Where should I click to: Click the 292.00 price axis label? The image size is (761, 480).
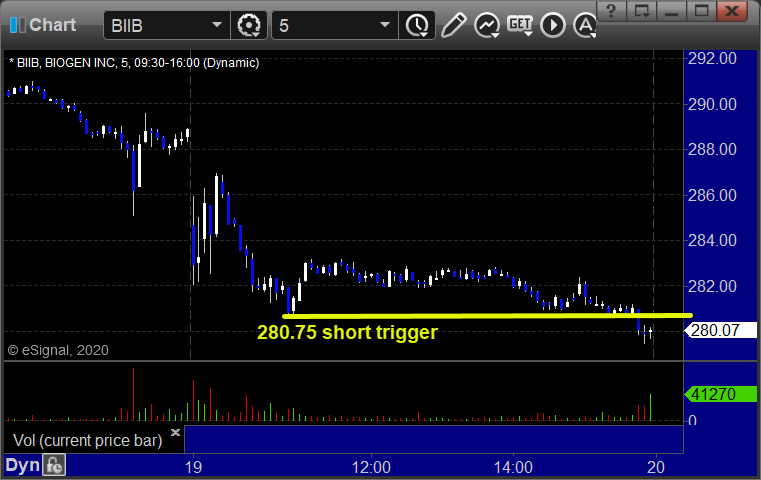click(712, 58)
